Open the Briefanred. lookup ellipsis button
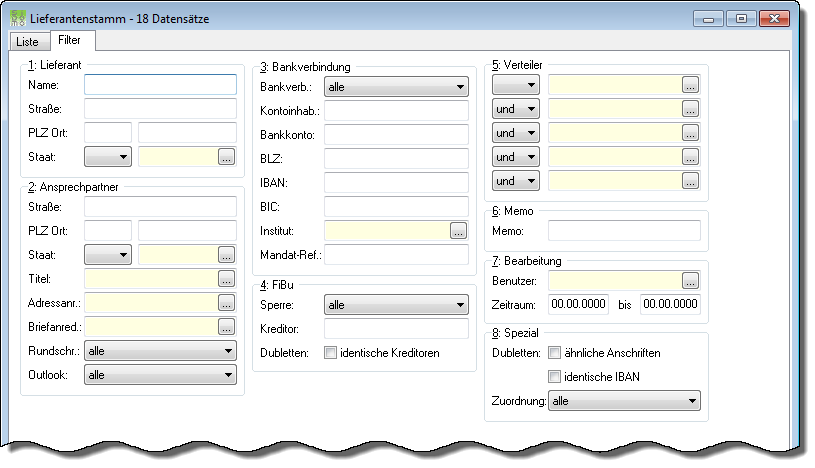The width and height of the screenshot is (815, 468). 226,327
